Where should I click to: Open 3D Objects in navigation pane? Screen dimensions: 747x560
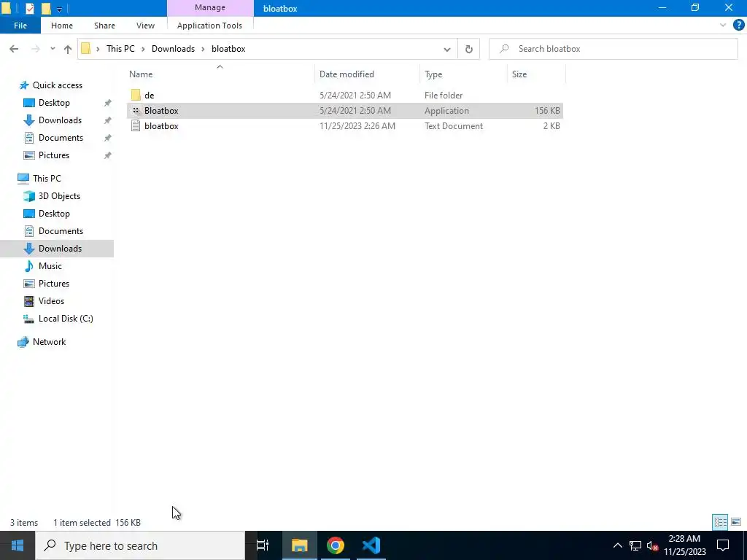click(59, 196)
